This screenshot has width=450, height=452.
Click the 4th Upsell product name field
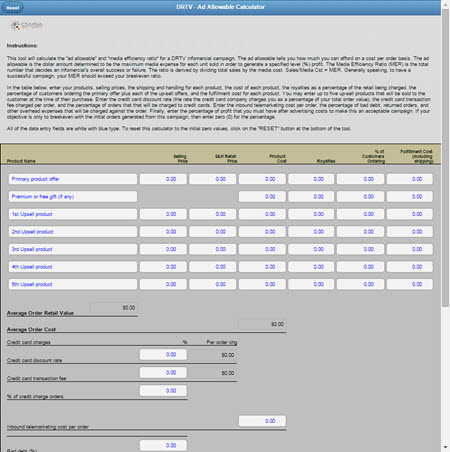73,267
